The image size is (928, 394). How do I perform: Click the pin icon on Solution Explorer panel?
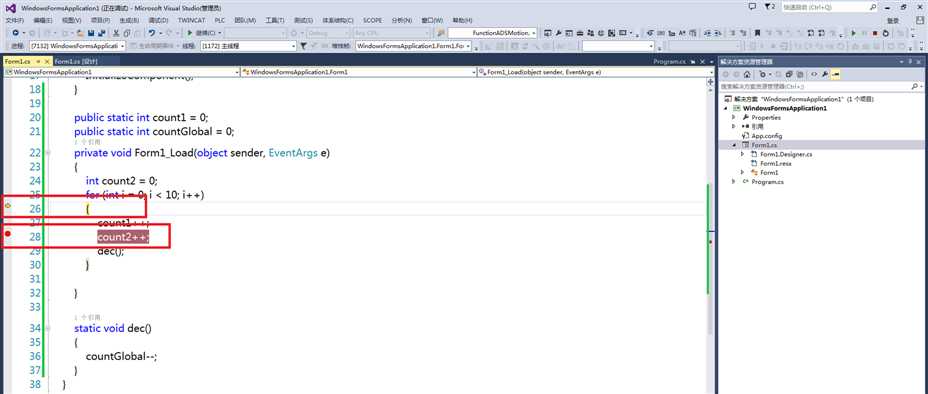tap(909, 61)
